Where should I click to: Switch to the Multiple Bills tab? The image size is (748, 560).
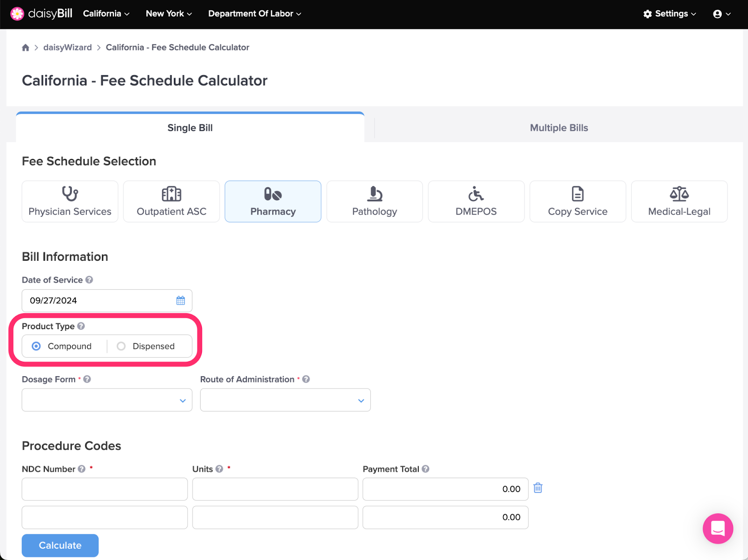(x=559, y=128)
